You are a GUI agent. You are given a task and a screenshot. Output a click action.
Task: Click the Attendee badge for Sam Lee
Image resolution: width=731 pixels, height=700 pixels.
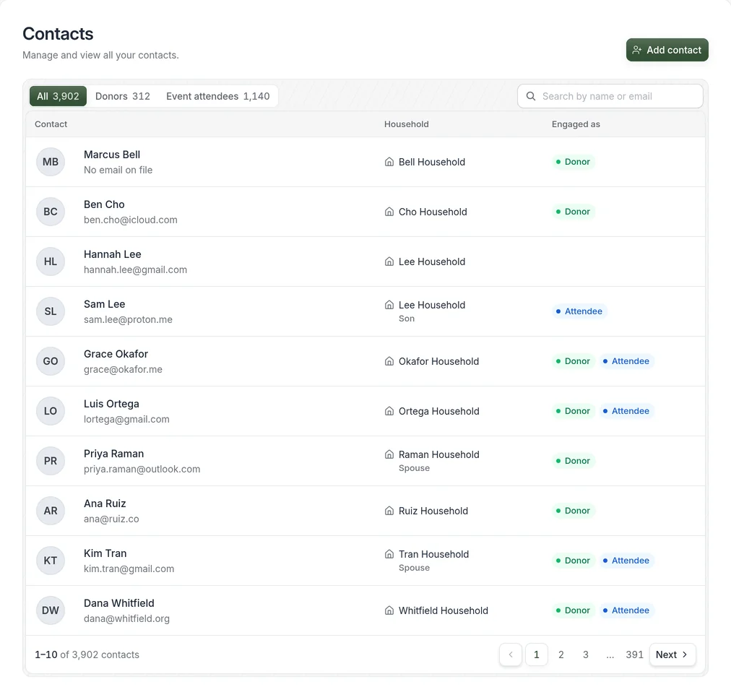point(579,311)
